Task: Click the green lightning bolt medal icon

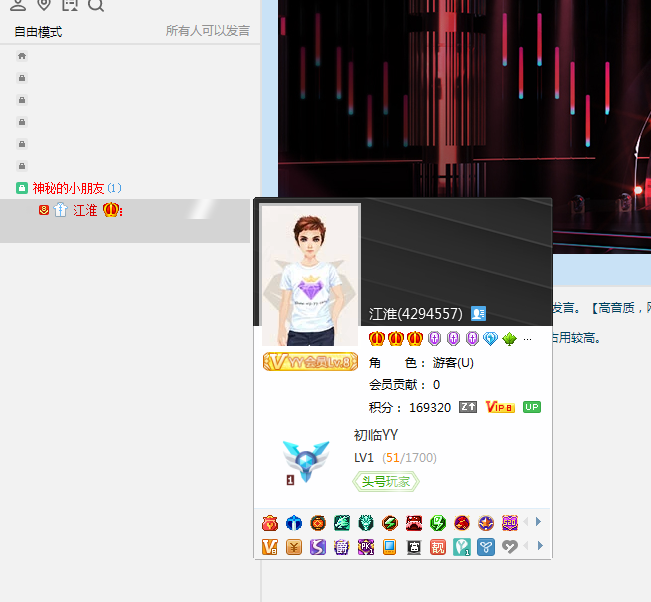Action: (438, 522)
